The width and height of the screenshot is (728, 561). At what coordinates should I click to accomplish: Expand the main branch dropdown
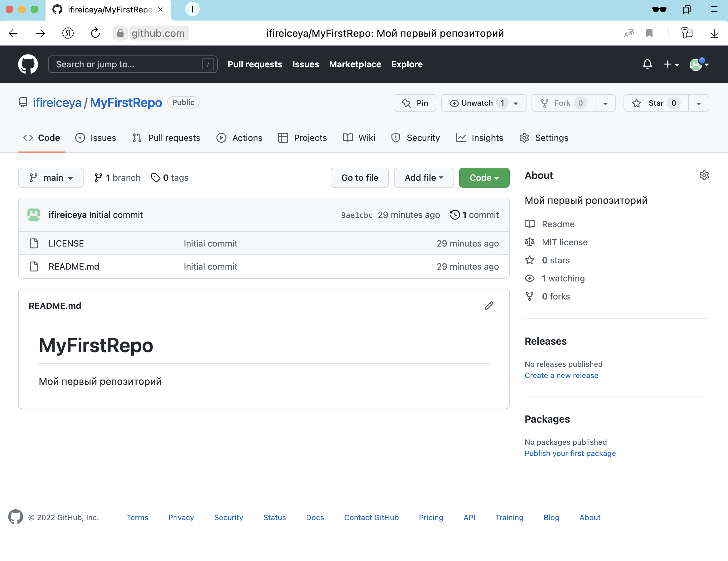tap(51, 178)
